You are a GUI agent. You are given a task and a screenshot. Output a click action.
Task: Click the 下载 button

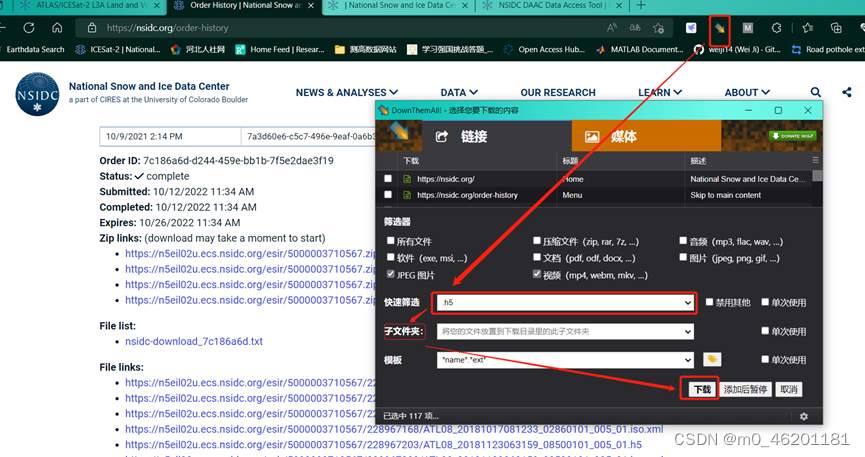[702, 389]
